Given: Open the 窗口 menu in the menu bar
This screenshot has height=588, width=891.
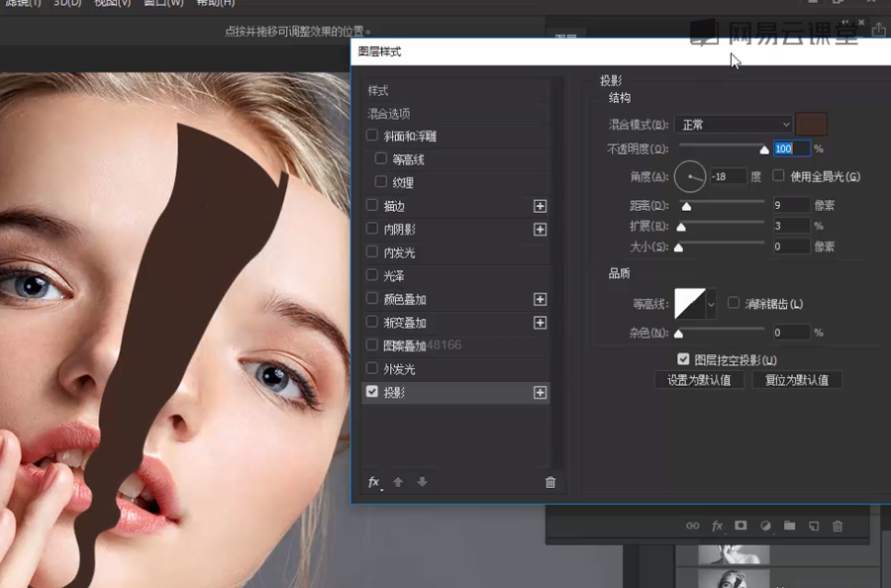Looking at the screenshot, I should pos(163,3).
